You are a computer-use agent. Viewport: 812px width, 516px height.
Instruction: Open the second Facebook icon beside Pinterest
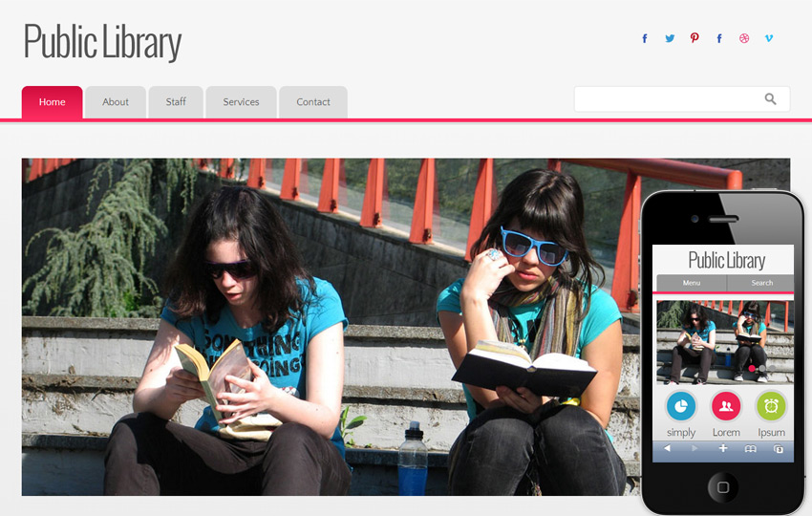pyautogui.click(x=719, y=38)
